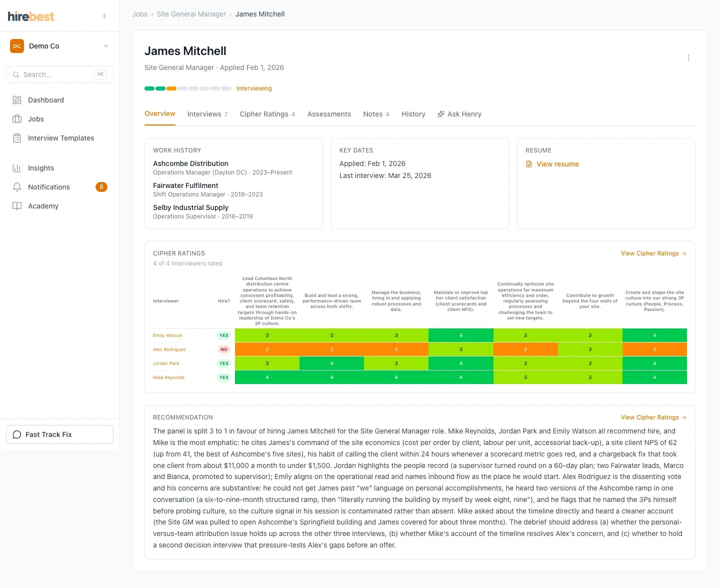The width and height of the screenshot is (720, 588).
Task: Open the three-dot candidate options menu
Action: [x=688, y=57]
